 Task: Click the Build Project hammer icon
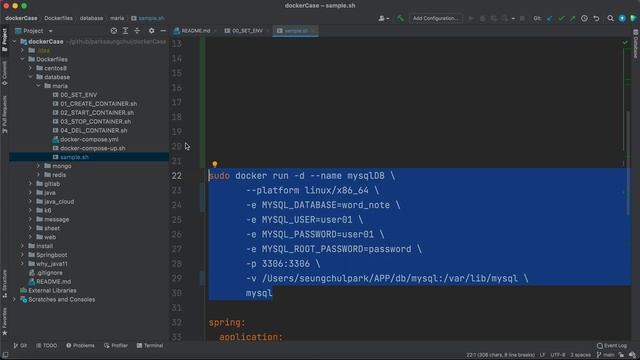[400, 18]
